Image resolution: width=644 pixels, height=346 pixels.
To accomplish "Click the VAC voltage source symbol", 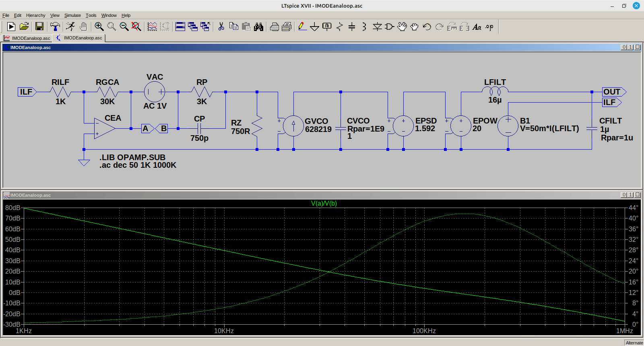I will pyautogui.click(x=155, y=92).
